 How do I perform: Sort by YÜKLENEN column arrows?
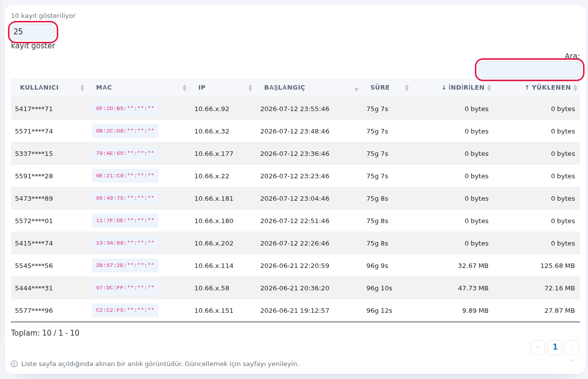tap(576, 88)
